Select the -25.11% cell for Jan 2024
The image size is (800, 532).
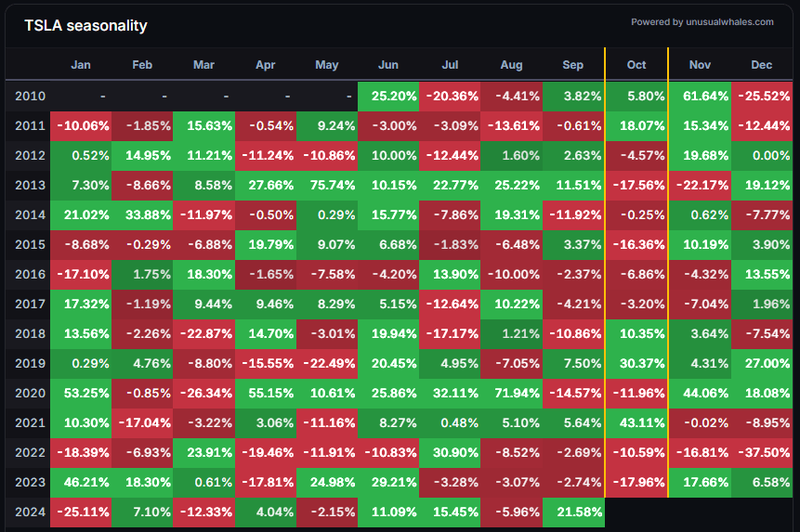81,511
